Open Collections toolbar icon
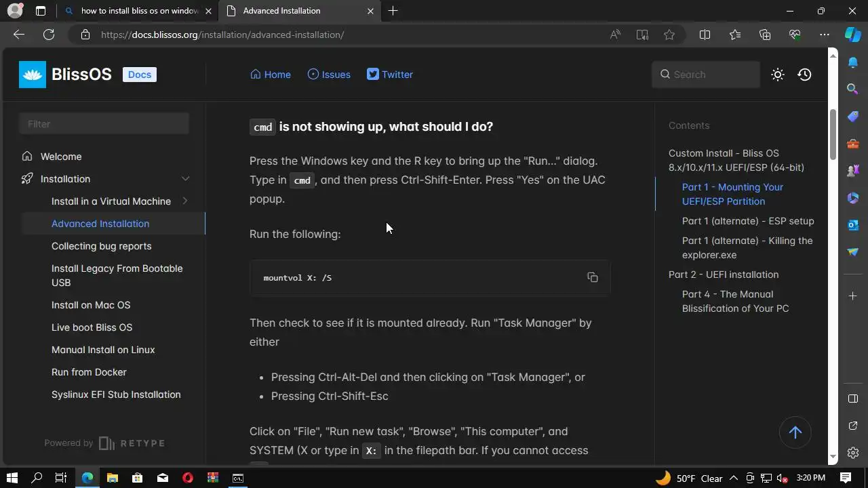Screen dimensions: 868x488 click(x=765, y=35)
